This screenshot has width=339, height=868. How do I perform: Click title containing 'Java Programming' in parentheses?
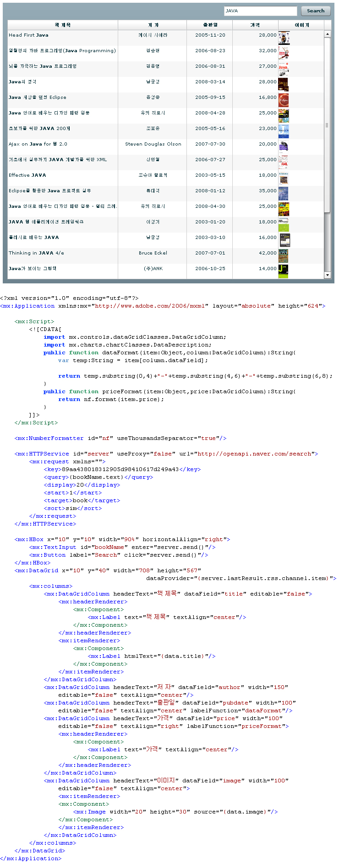pyautogui.click(x=62, y=51)
